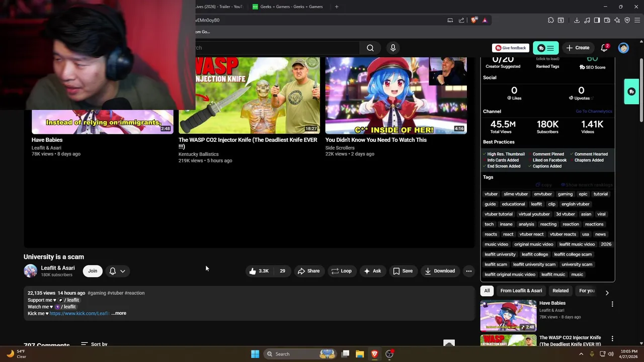Viewport: 644px width, 362px height.
Task: Toggle Loop for the video
Action: [x=341, y=271]
